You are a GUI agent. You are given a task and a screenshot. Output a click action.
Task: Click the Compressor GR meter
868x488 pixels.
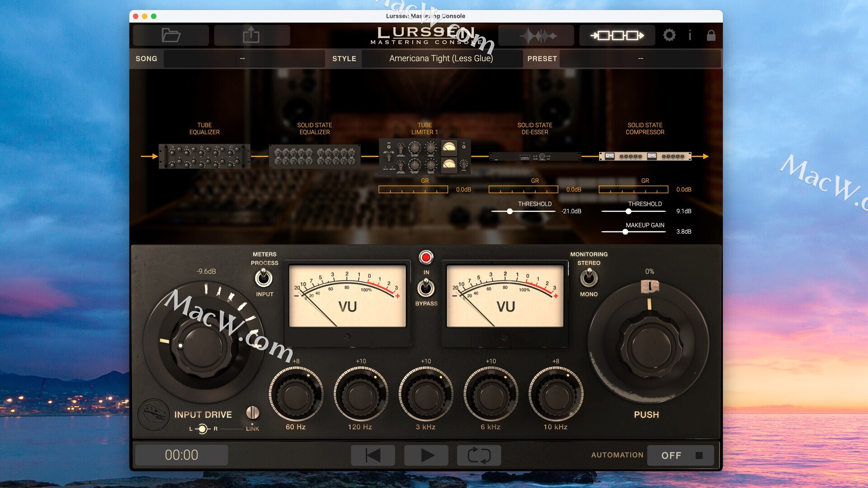click(x=633, y=190)
